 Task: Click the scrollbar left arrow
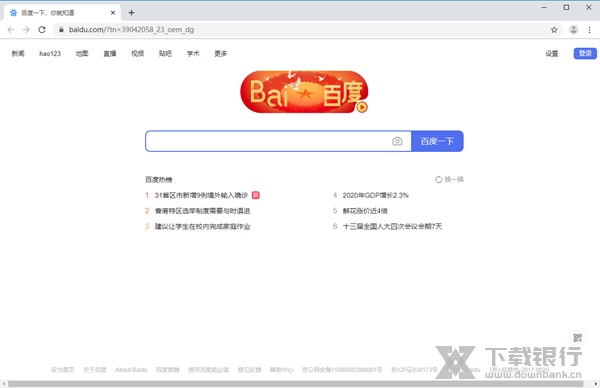coord(3,384)
